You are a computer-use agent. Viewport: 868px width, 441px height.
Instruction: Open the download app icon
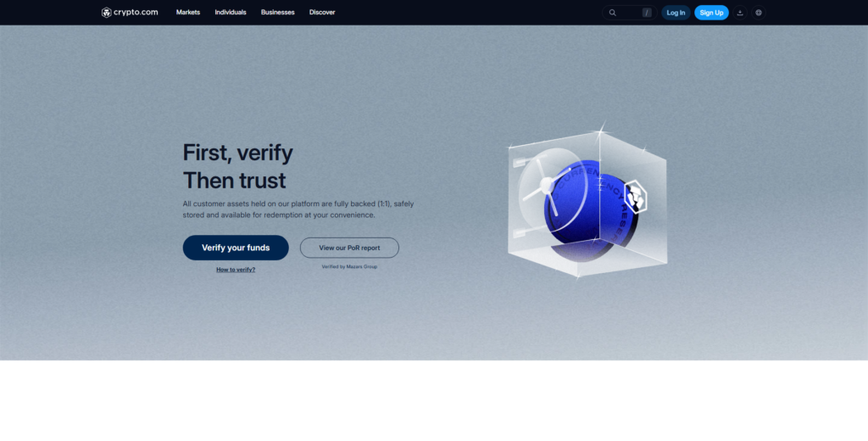(740, 13)
